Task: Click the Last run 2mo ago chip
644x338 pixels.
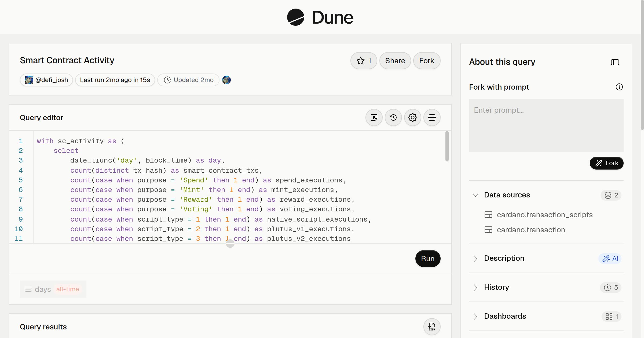Action: pyautogui.click(x=115, y=80)
